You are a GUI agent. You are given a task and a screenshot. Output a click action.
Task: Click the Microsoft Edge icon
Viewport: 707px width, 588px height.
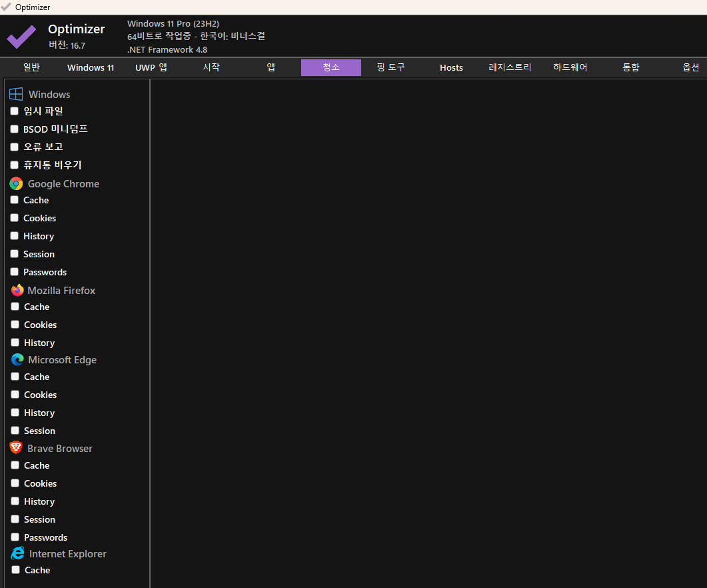click(17, 359)
